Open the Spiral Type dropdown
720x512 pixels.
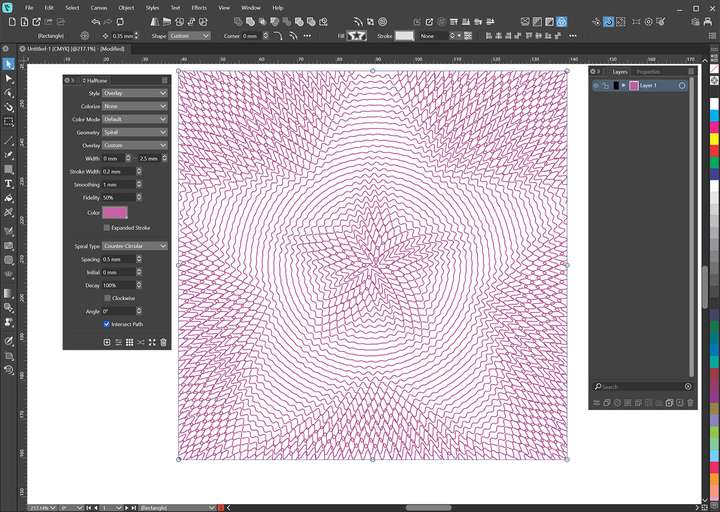pos(134,246)
